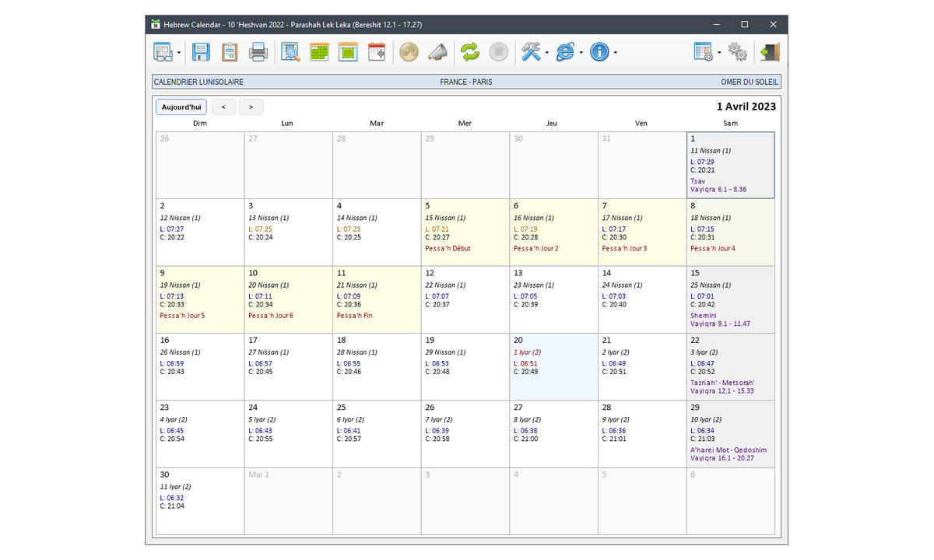Image resolution: width=934 pixels, height=560 pixels.
Task: Select the green square framed view icon
Action: pyautogui.click(x=348, y=52)
